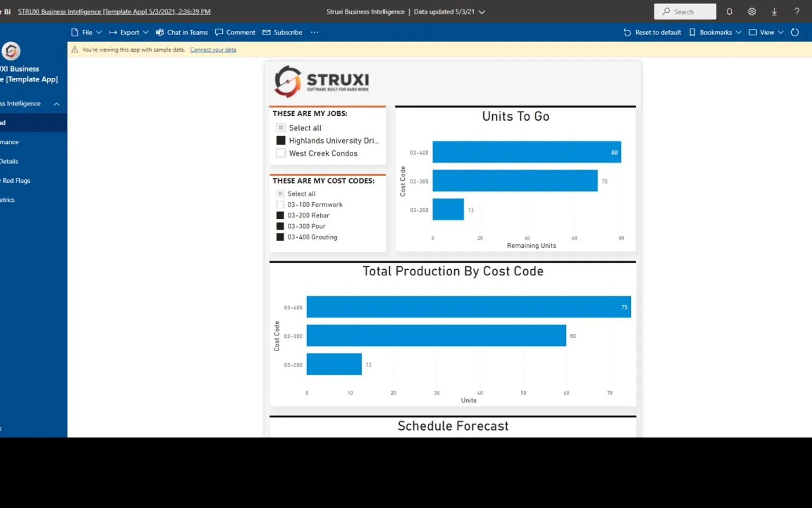812x508 pixels.
Task: Uncheck 03-400 Grouting cost code
Action: tap(280, 237)
